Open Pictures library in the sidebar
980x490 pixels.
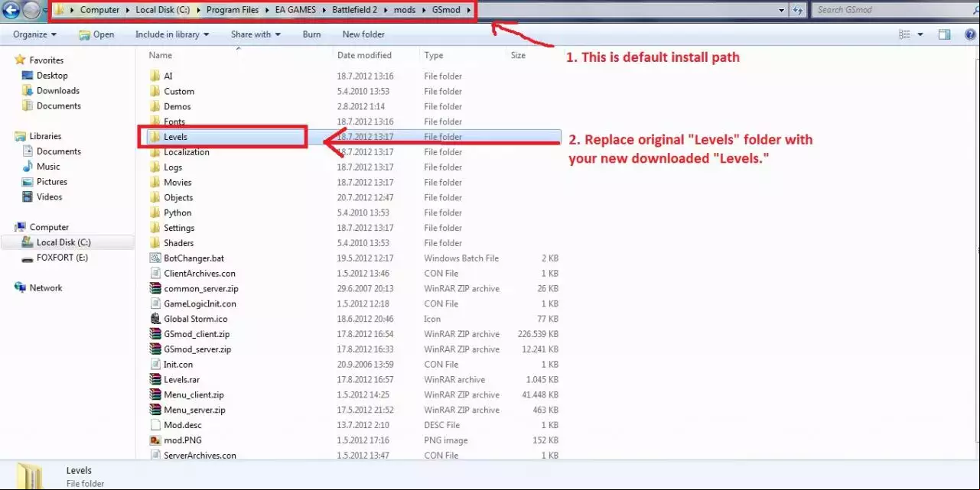point(52,182)
